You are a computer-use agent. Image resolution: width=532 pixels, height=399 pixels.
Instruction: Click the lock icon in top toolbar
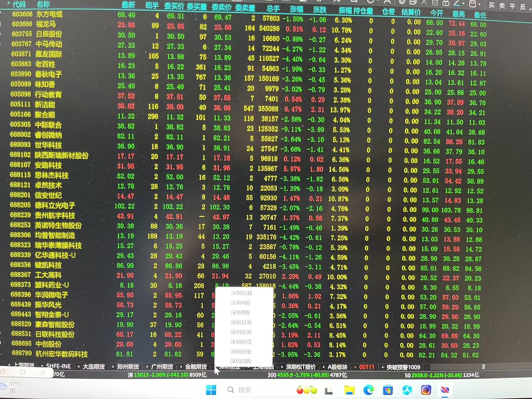pyautogui.click(x=446, y=3)
